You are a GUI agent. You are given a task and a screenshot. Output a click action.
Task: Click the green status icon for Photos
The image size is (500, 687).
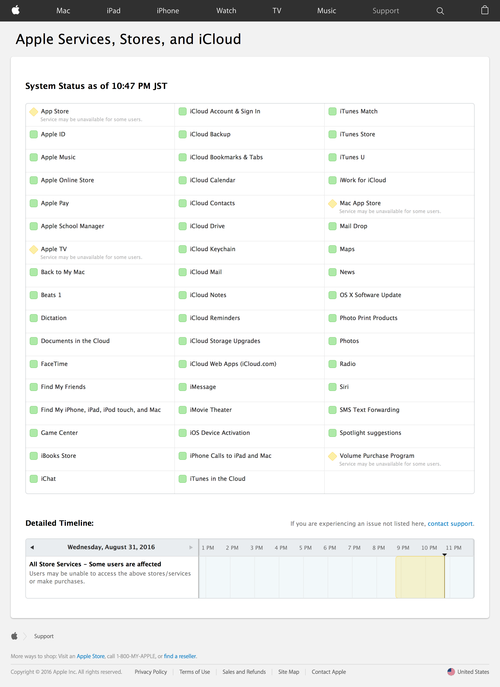[x=333, y=341]
